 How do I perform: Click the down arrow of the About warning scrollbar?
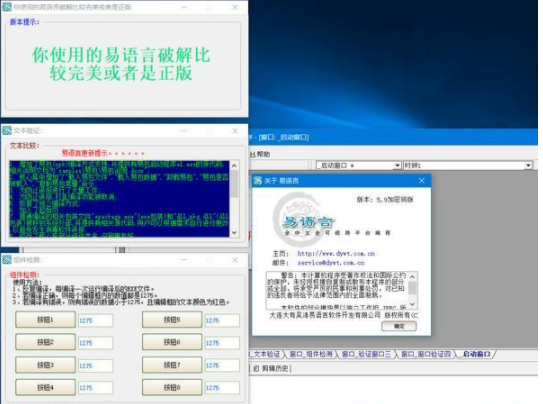[412, 304]
